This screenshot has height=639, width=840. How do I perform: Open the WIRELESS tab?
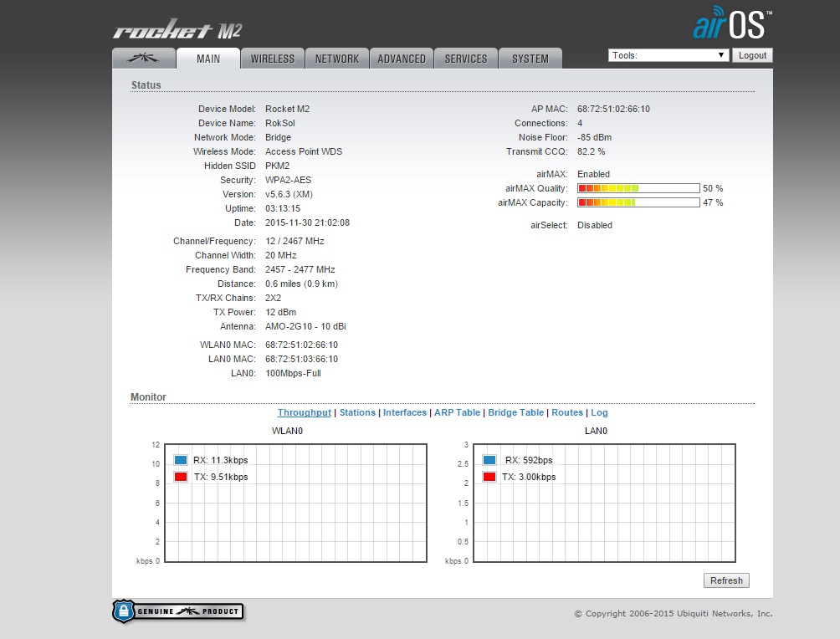[x=273, y=59]
